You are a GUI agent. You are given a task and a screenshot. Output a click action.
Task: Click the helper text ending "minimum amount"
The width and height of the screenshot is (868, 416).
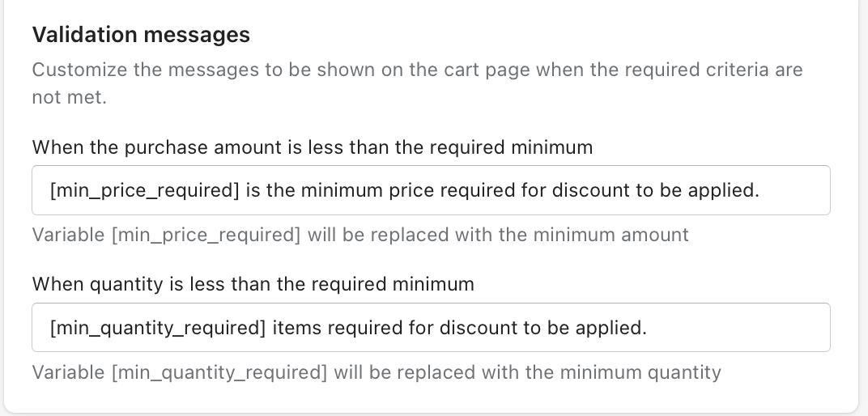pos(360,235)
